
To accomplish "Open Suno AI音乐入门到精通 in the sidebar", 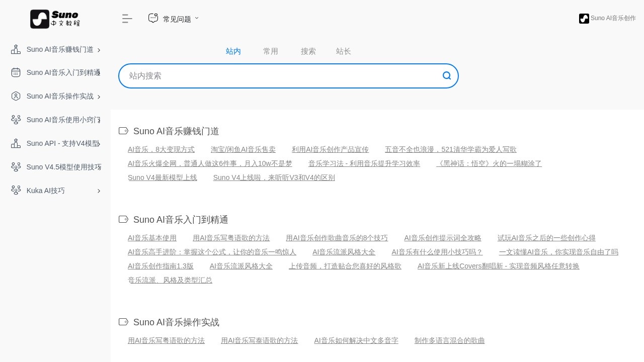I will 63,72.
